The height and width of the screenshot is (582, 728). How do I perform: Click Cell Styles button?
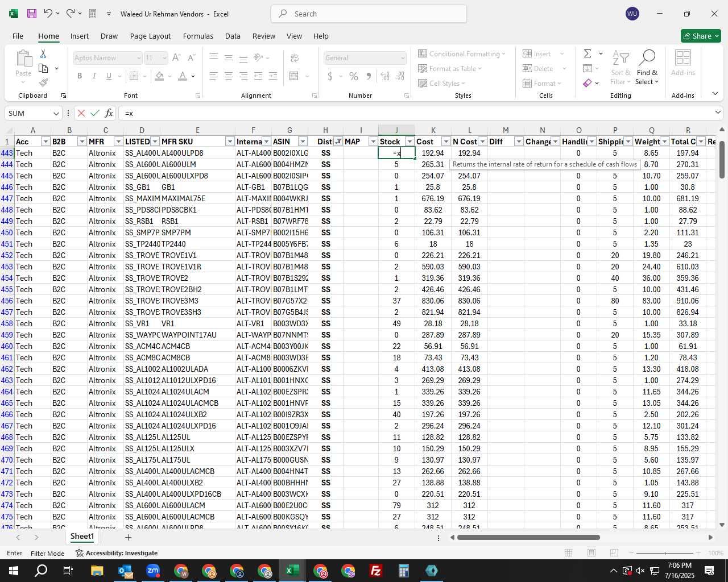[x=442, y=83]
